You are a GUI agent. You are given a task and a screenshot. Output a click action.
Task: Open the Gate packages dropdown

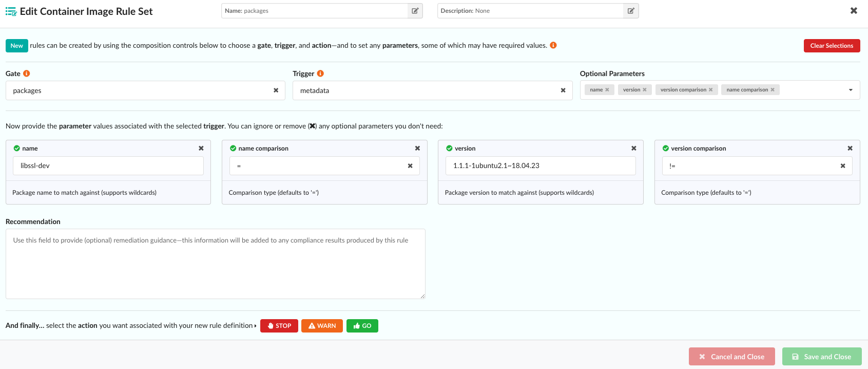[x=139, y=90]
